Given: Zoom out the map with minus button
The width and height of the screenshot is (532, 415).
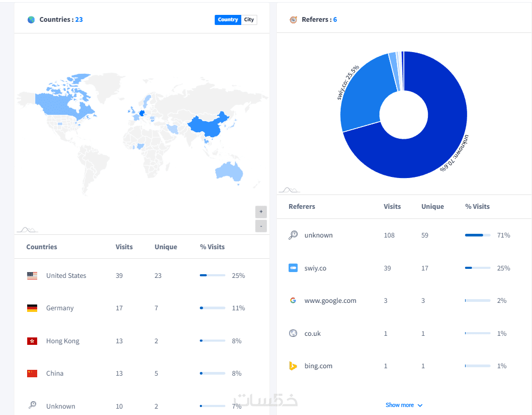Looking at the screenshot, I should pyautogui.click(x=261, y=226).
